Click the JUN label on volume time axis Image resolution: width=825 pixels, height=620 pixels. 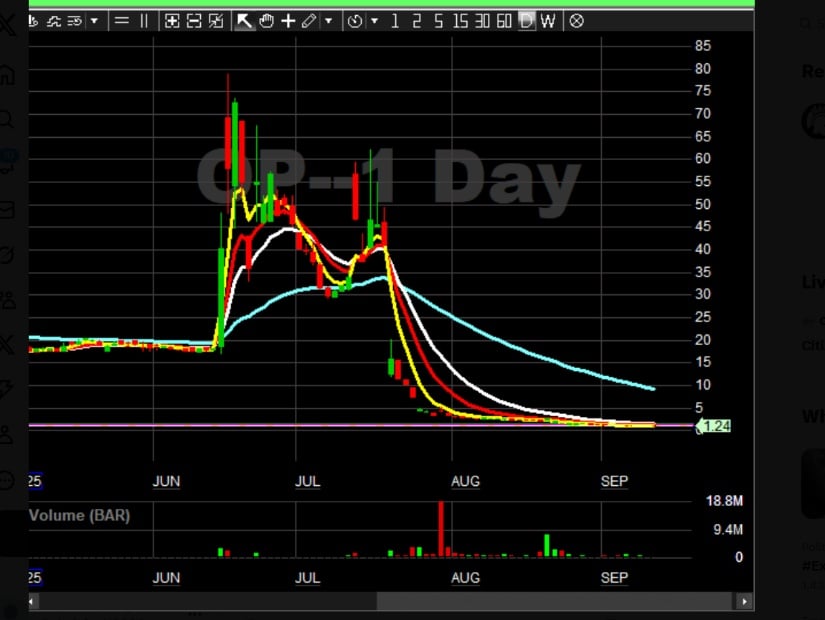pyautogui.click(x=166, y=578)
